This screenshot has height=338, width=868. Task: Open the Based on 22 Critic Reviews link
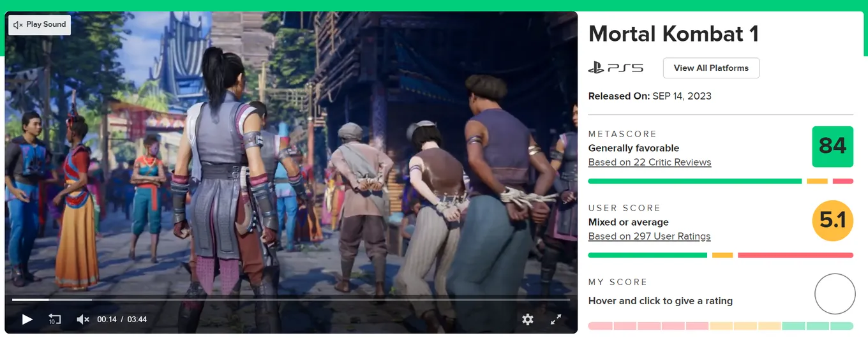[650, 162]
